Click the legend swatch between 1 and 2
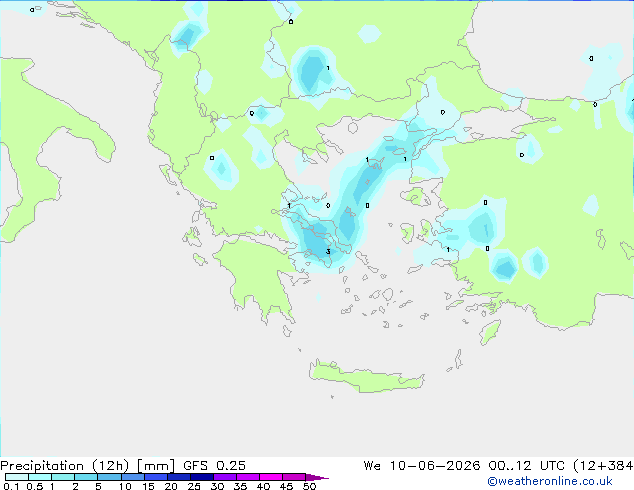The width and height of the screenshot is (634, 490). pos(63,477)
